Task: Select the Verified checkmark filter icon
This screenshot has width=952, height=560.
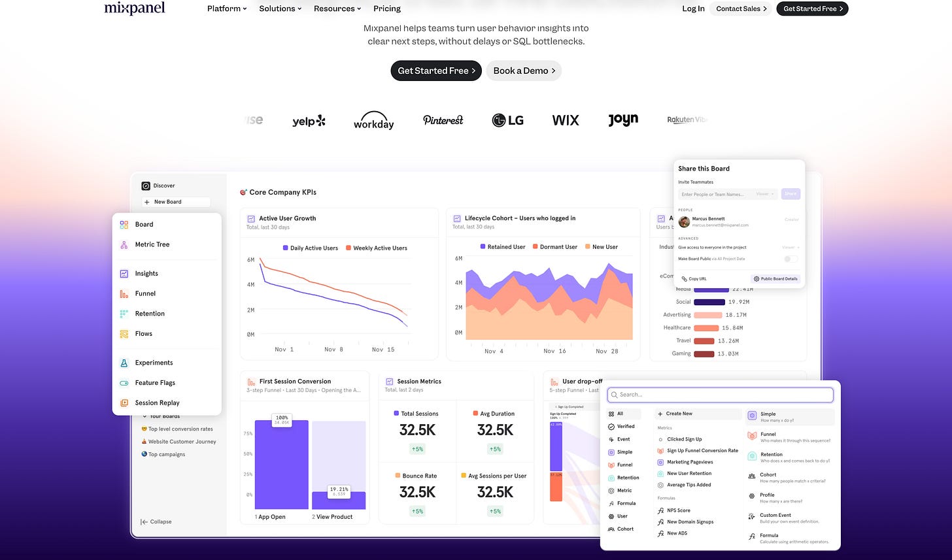Action: 611,426
